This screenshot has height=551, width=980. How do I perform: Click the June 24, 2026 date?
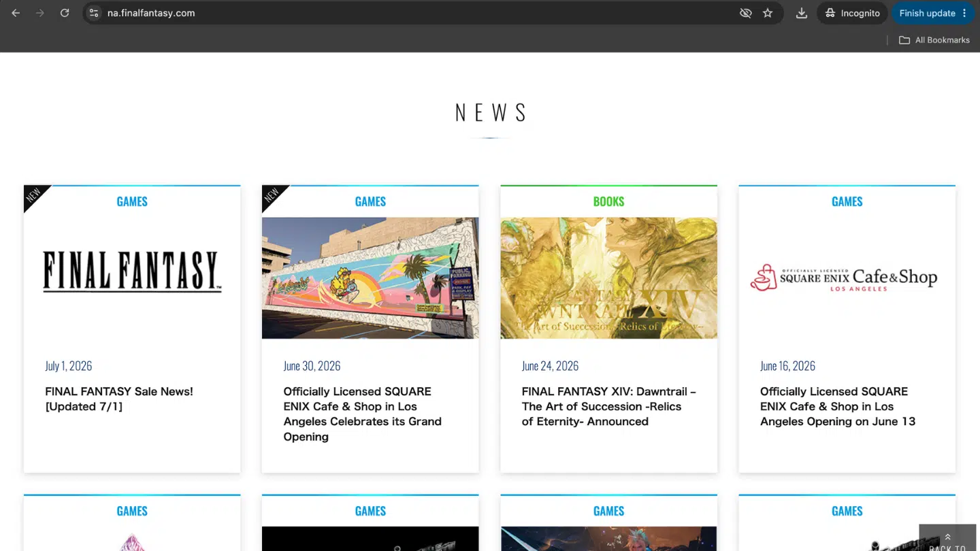[550, 366]
